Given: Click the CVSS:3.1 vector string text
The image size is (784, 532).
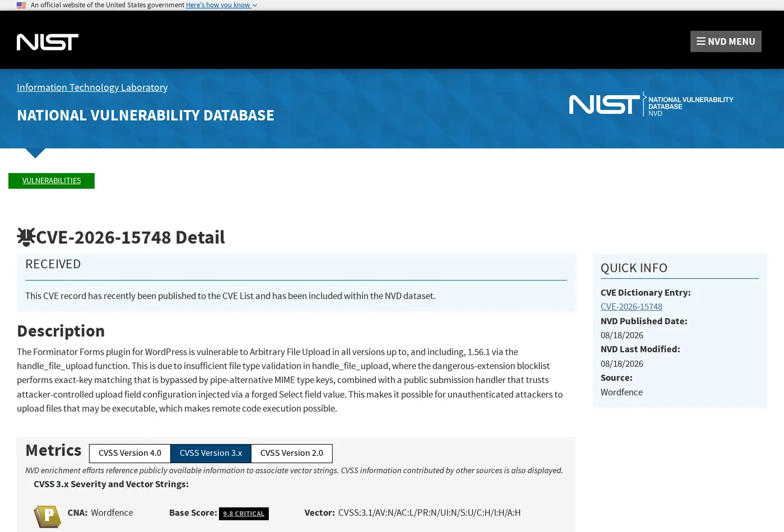Looking at the screenshot, I should click(x=430, y=512).
